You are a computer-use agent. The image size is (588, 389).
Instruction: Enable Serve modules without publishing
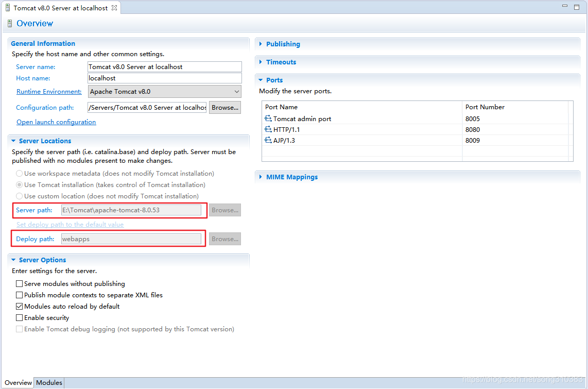[x=19, y=283]
